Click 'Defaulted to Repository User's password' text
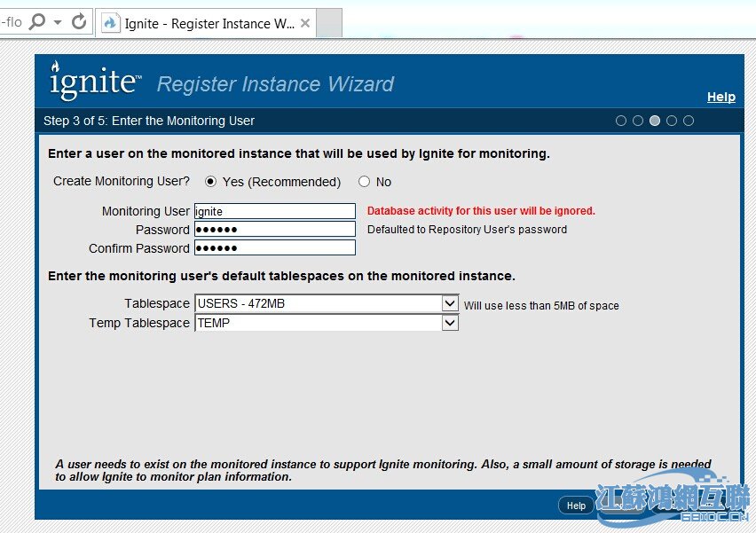The width and height of the screenshot is (756, 533). [x=467, y=230]
